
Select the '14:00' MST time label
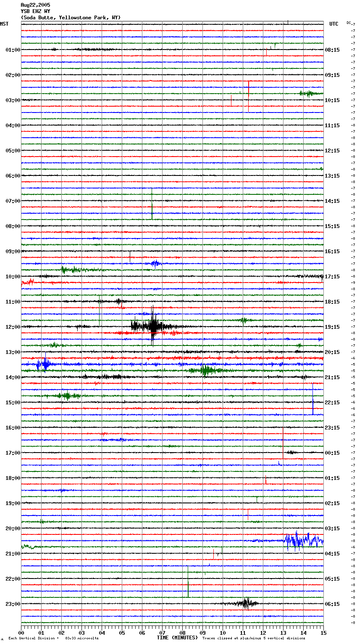click(13, 377)
